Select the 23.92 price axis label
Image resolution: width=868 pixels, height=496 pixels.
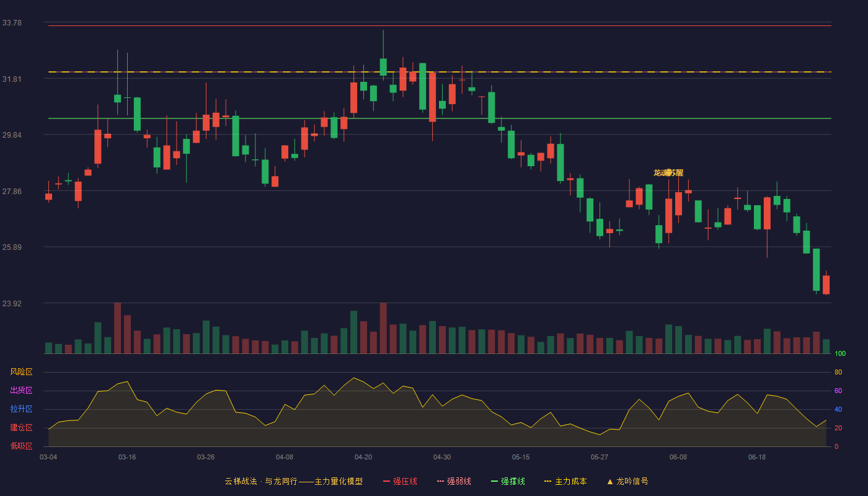coord(12,304)
